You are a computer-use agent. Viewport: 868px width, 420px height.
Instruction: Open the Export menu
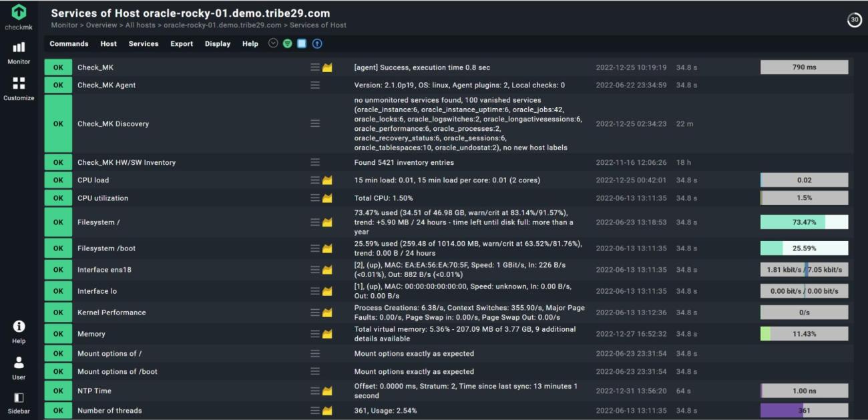click(182, 44)
